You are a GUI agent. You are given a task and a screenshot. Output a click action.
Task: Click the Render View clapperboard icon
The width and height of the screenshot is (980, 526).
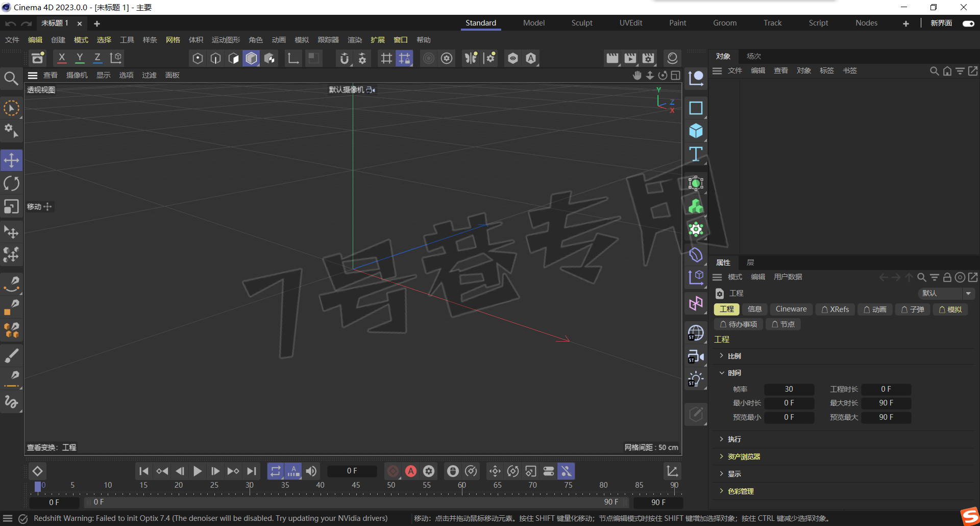612,58
